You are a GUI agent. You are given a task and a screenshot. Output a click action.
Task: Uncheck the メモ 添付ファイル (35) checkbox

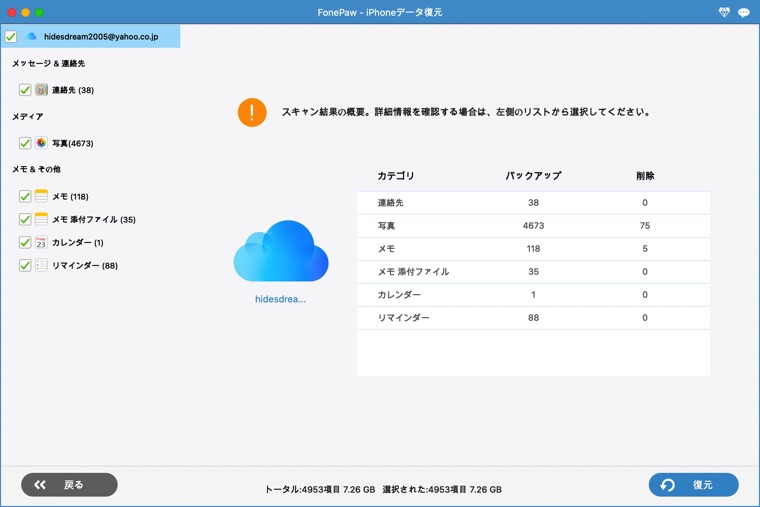pyautogui.click(x=25, y=219)
